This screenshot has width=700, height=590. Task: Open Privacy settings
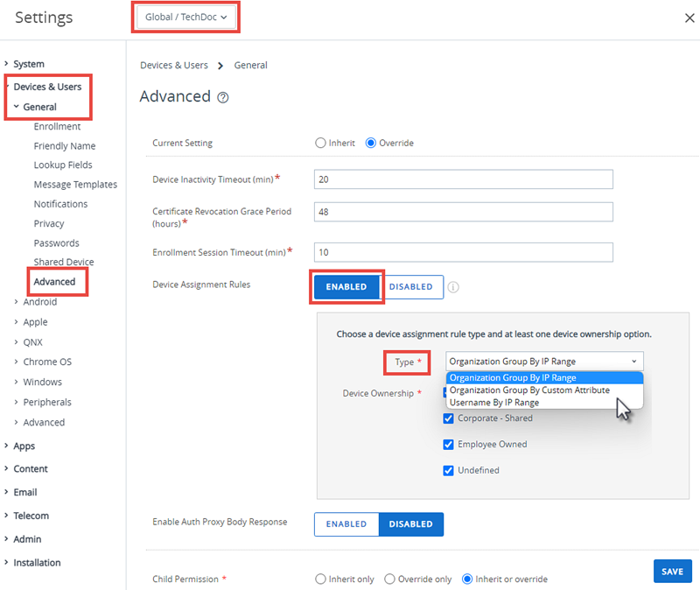coord(49,224)
